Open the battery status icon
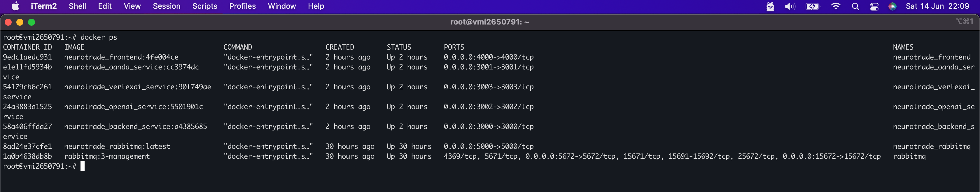This screenshot has width=980, height=192. coord(813,6)
